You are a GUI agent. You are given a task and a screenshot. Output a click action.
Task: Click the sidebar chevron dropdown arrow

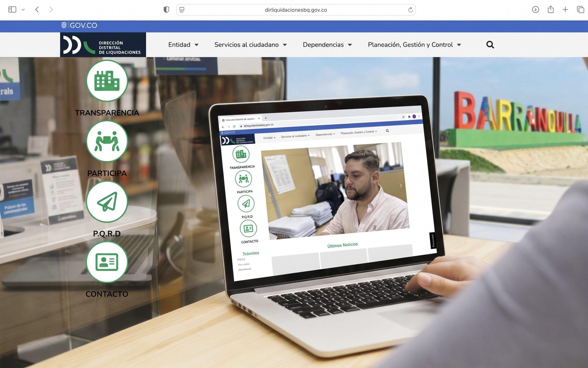(x=23, y=10)
